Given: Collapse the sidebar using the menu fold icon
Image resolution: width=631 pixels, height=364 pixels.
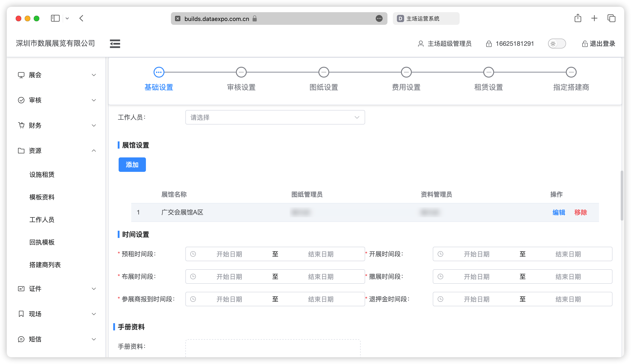Looking at the screenshot, I should 115,44.
